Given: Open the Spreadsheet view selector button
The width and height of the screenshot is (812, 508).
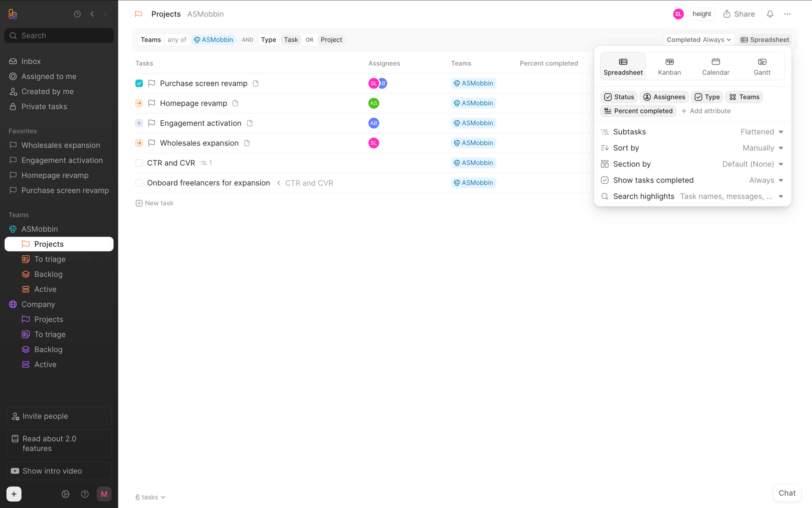Looking at the screenshot, I should (765, 40).
